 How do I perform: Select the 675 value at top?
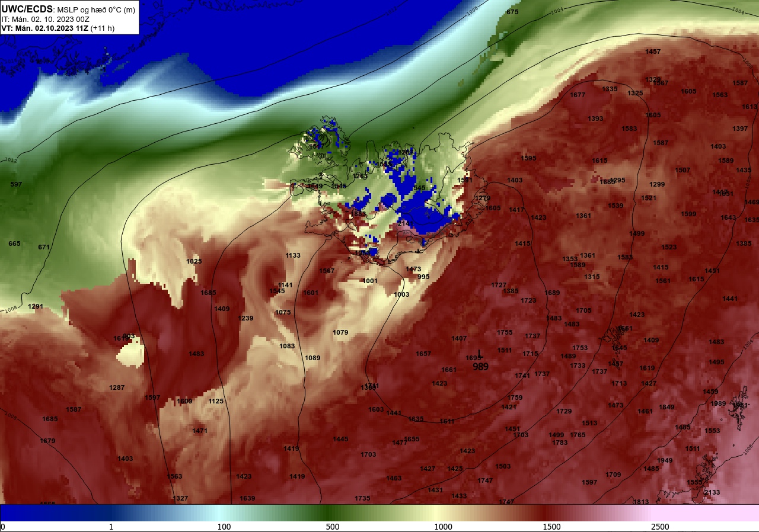pyautogui.click(x=512, y=12)
